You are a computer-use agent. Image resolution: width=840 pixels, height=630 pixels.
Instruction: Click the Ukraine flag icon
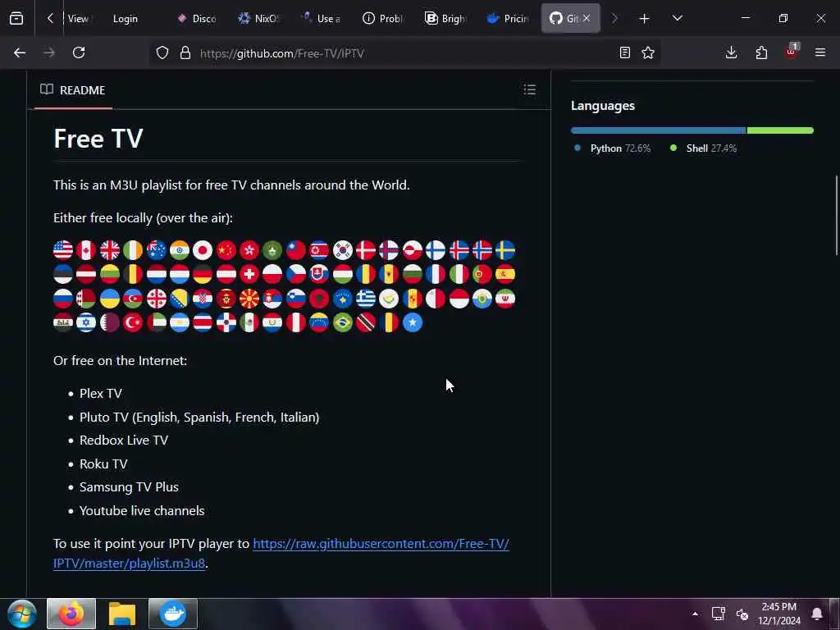point(110,299)
